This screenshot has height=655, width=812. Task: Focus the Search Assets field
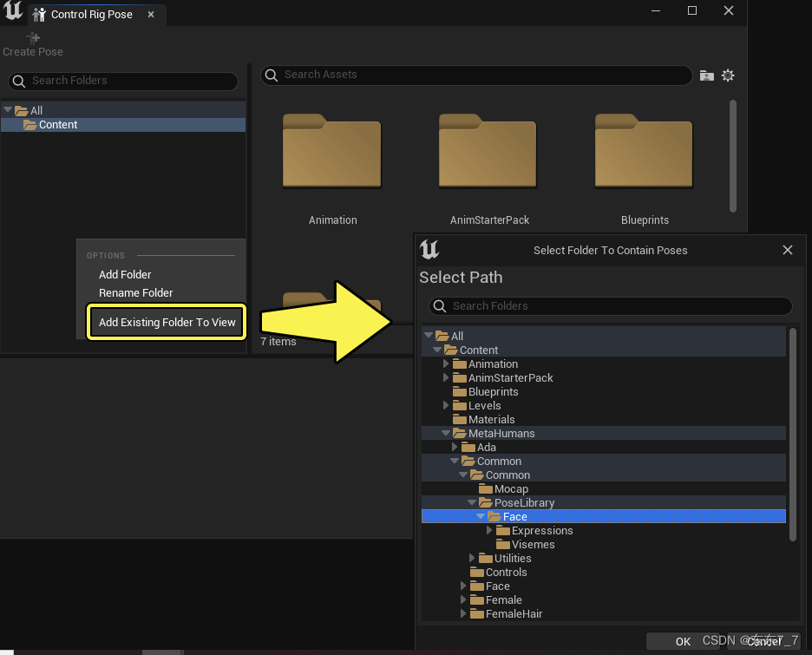tap(476, 75)
